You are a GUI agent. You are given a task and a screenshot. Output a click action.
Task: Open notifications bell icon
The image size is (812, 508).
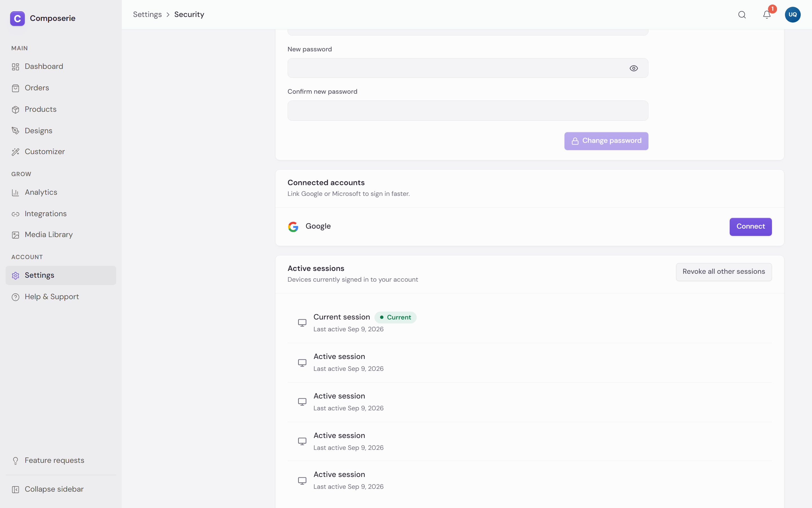click(767, 15)
